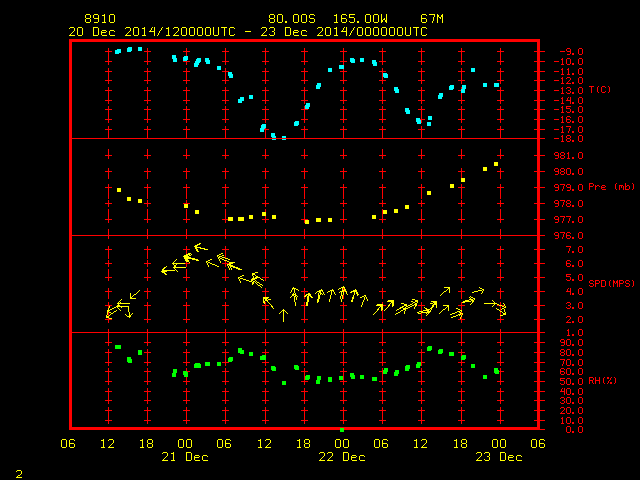
Task: Click the 90.0 humidity scale value
Action: click(571, 343)
